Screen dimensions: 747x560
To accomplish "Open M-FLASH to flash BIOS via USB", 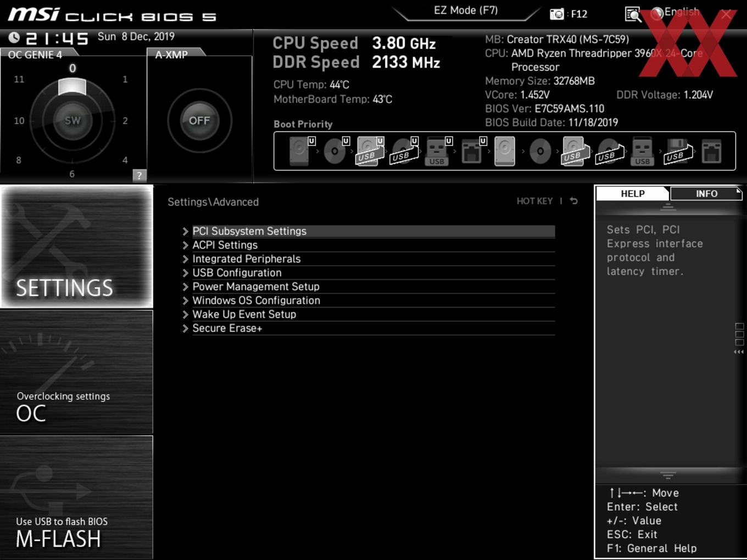I will coord(77,497).
